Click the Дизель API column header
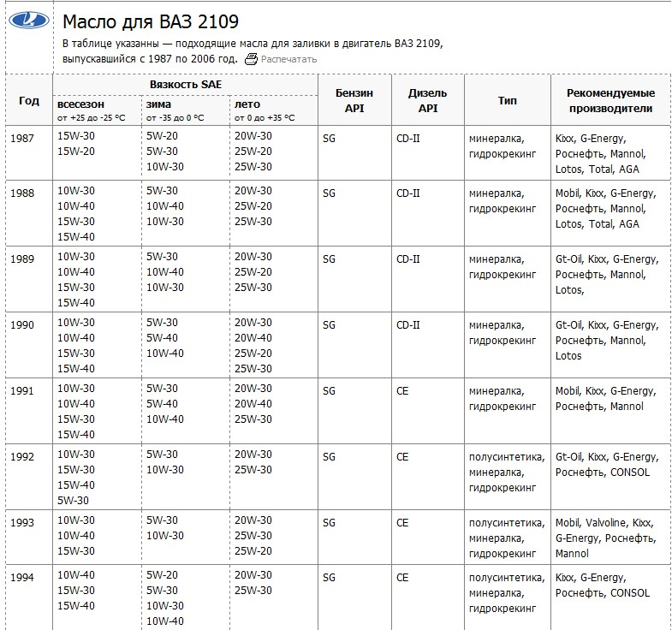This screenshot has width=672, height=630. (428, 100)
